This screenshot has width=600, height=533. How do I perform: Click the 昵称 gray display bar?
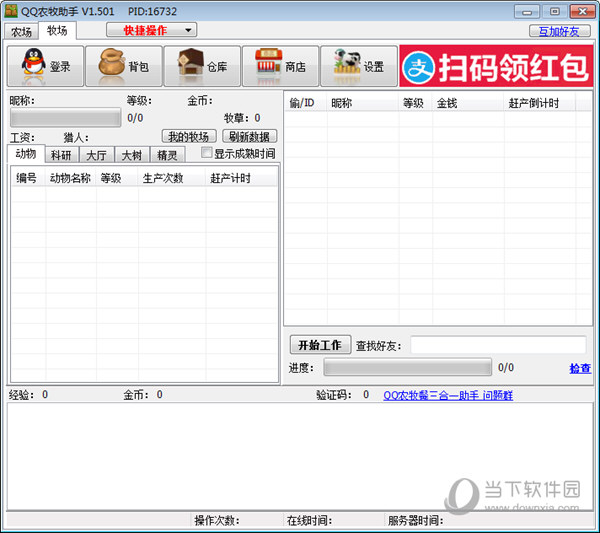[x=65, y=117]
